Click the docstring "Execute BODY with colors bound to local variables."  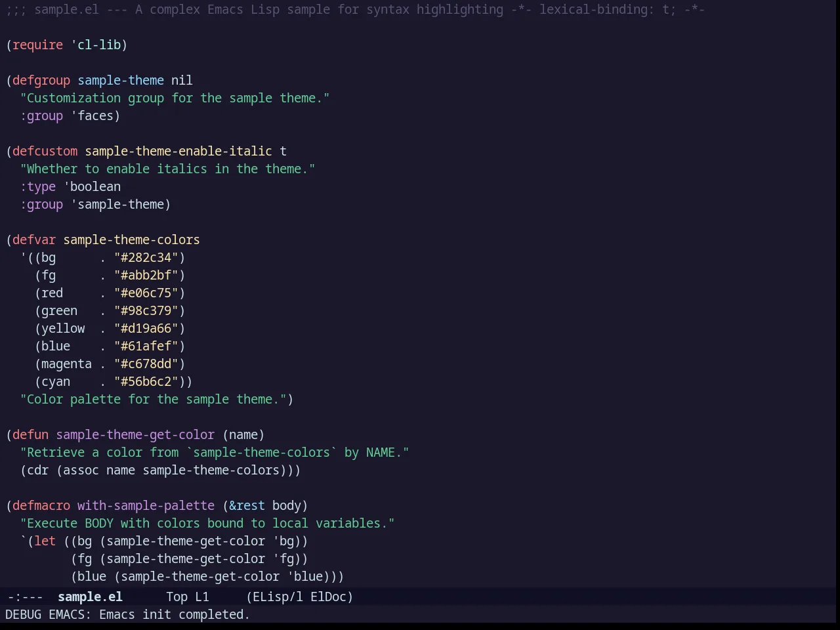coord(207,523)
